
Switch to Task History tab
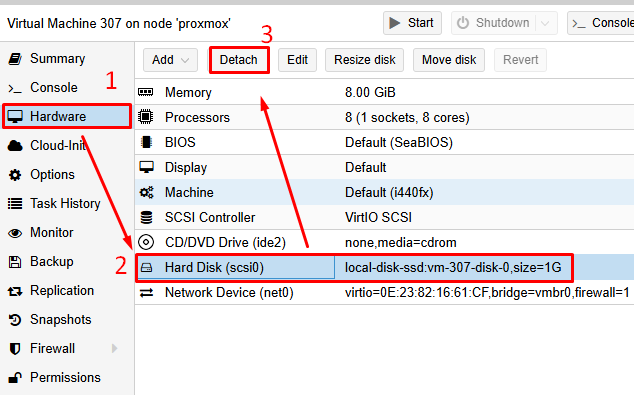[67, 203]
